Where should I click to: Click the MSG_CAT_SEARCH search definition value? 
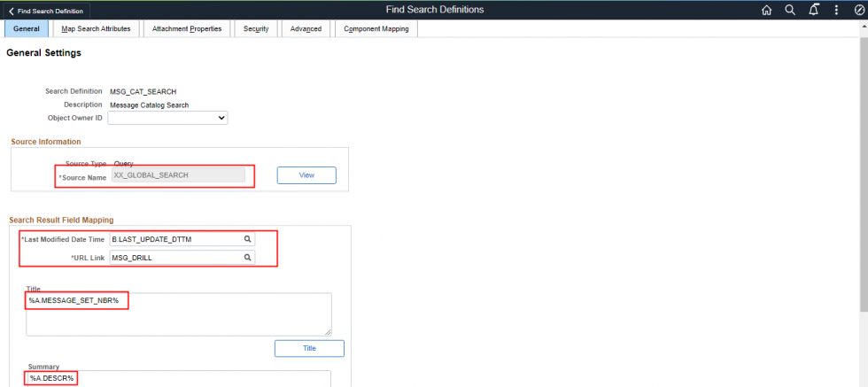(143, 92)
